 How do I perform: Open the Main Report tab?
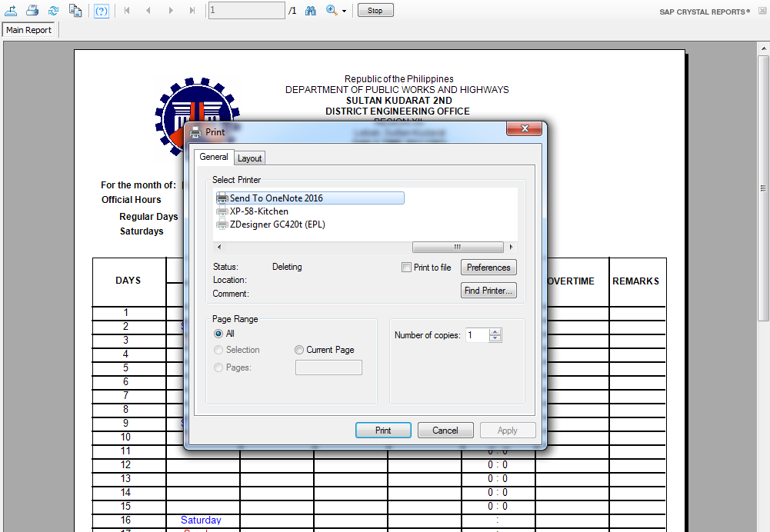click(29, 30)
